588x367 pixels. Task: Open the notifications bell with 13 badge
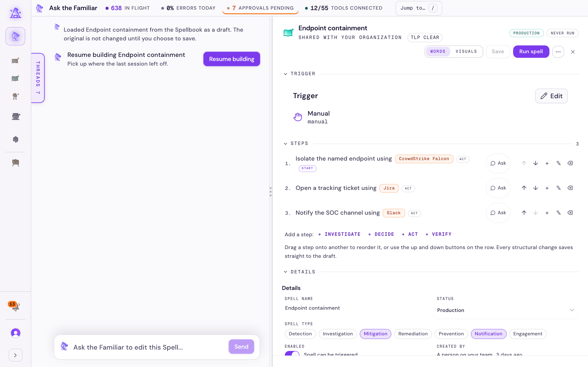point(15,306)
